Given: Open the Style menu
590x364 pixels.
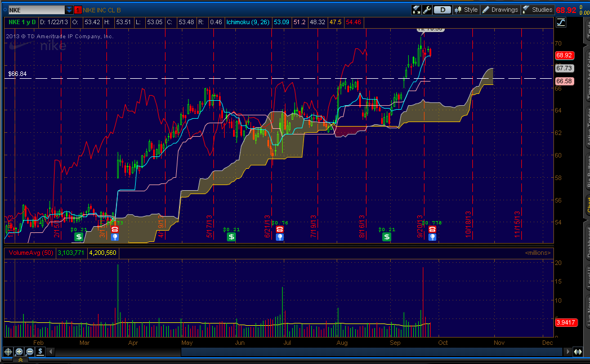Looking at the screenshot, I should (x=466, y=10).
